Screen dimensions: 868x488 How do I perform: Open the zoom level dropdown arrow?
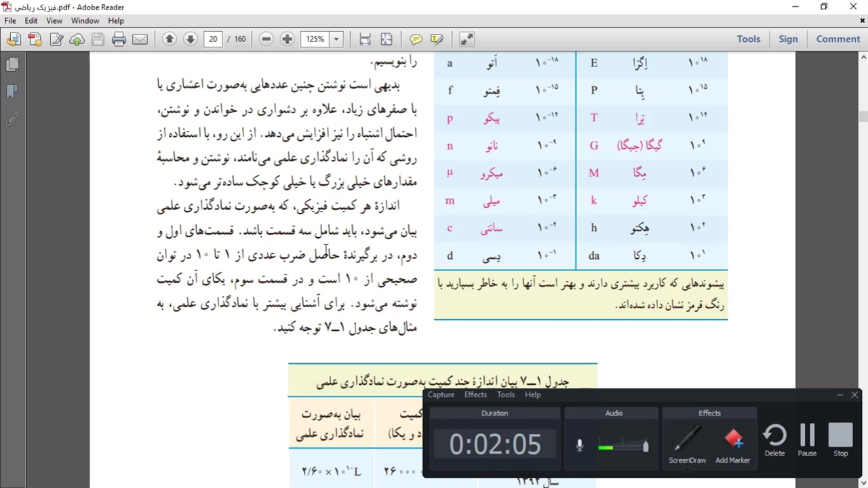point(336,39)
